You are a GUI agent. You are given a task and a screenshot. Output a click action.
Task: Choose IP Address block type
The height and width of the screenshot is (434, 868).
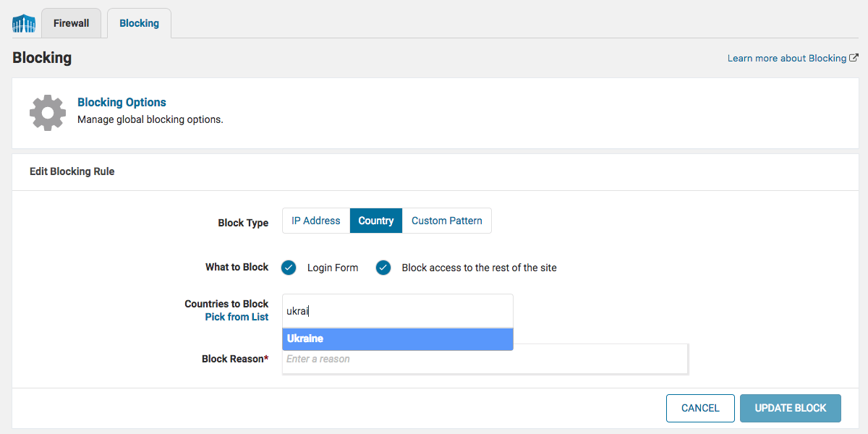[x=315, y=221]
